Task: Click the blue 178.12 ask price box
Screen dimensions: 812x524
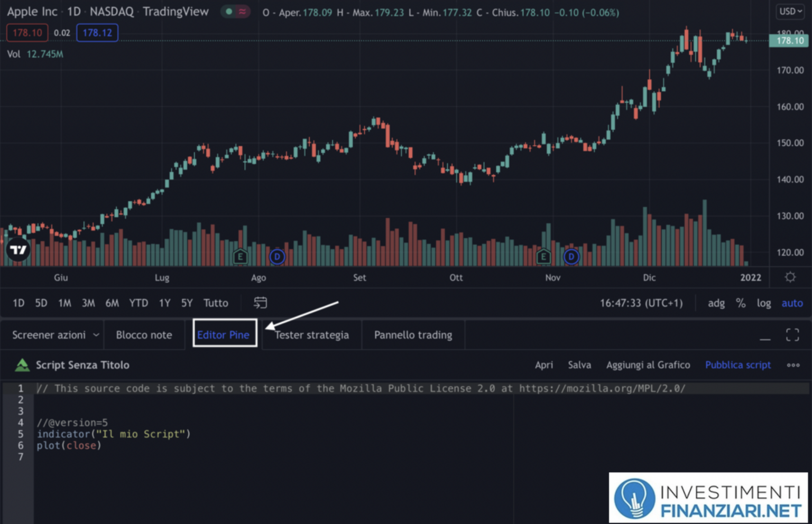Action: [97, 32]
